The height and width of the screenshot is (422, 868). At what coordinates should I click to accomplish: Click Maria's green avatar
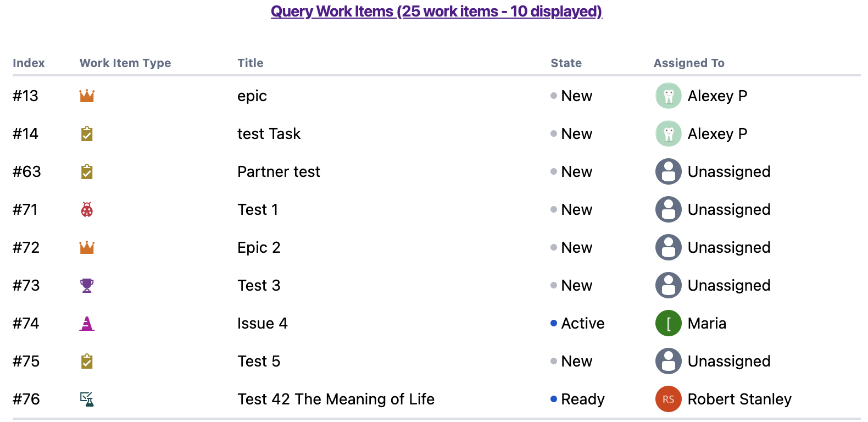pos(668,324)
